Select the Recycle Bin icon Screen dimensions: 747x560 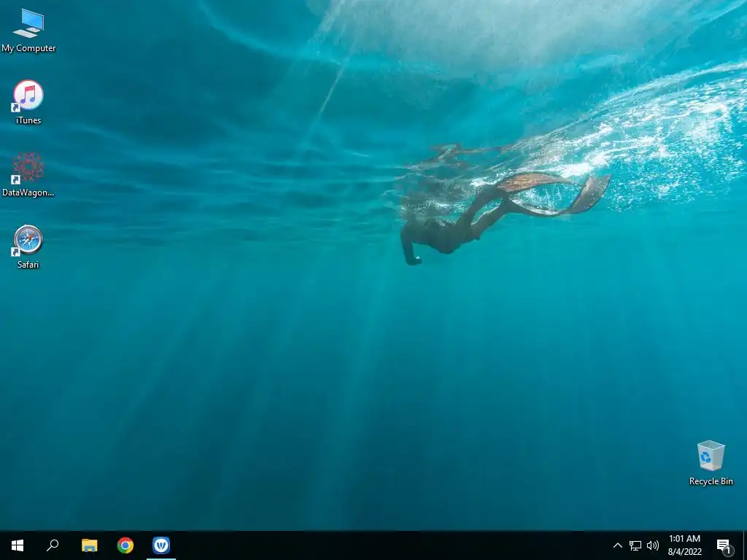711,463
